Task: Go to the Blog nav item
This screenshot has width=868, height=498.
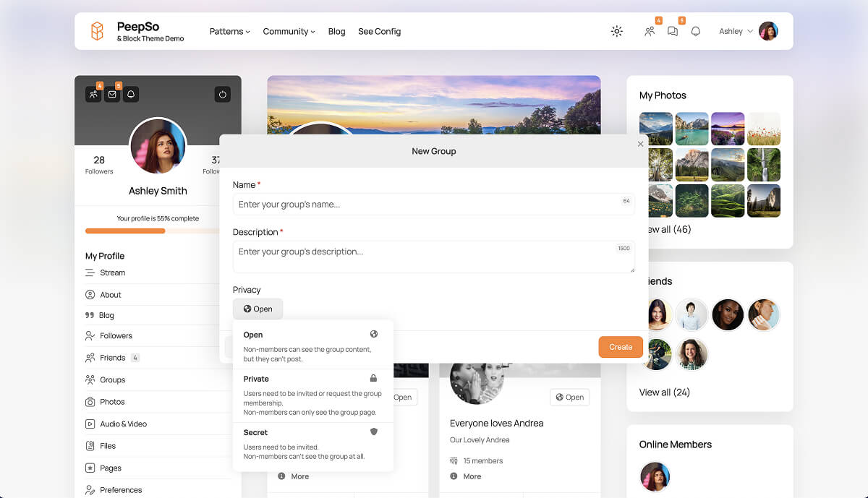Action: click(336, 31)
